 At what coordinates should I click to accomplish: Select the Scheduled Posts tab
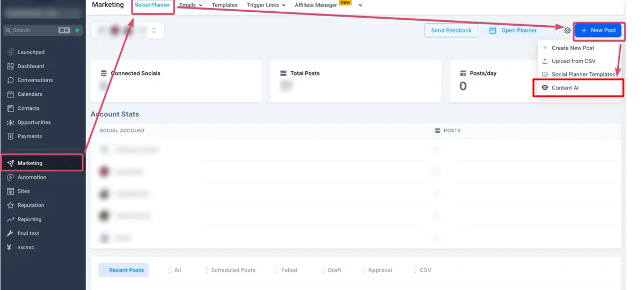click(230, 270)
